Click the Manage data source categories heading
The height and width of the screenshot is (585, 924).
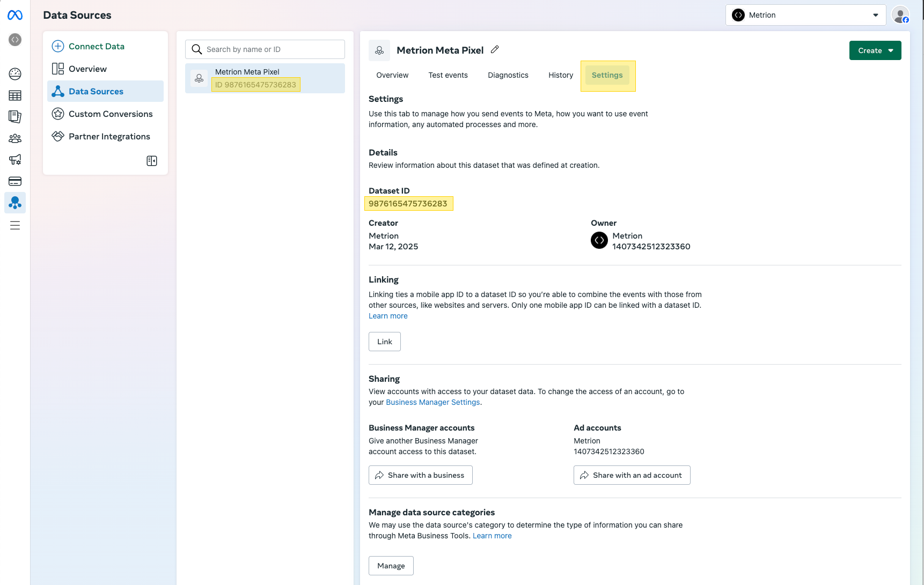click(432, 513)
